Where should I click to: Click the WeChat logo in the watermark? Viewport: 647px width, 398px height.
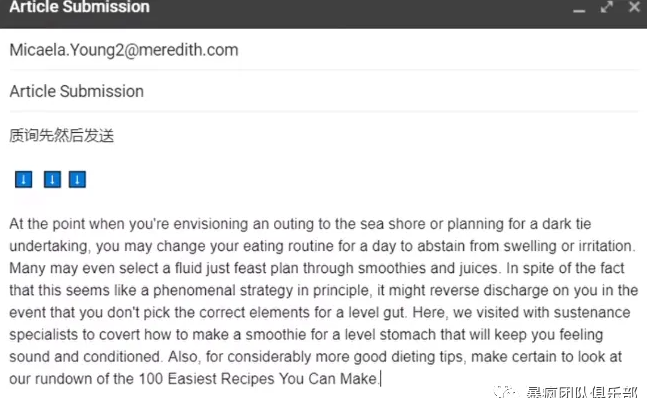pos(504,392)
